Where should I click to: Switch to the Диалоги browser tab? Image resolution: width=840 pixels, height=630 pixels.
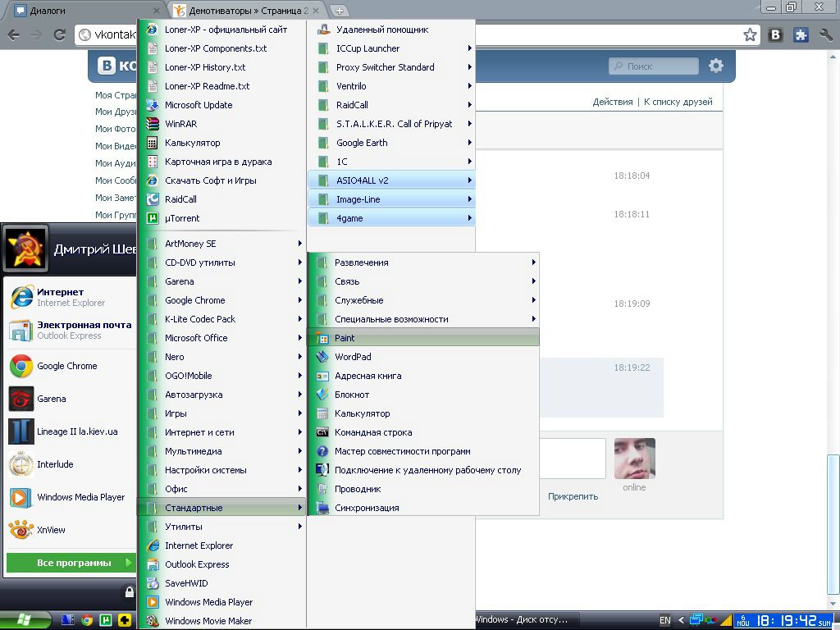pyautogui.click(x=86, y=10)
